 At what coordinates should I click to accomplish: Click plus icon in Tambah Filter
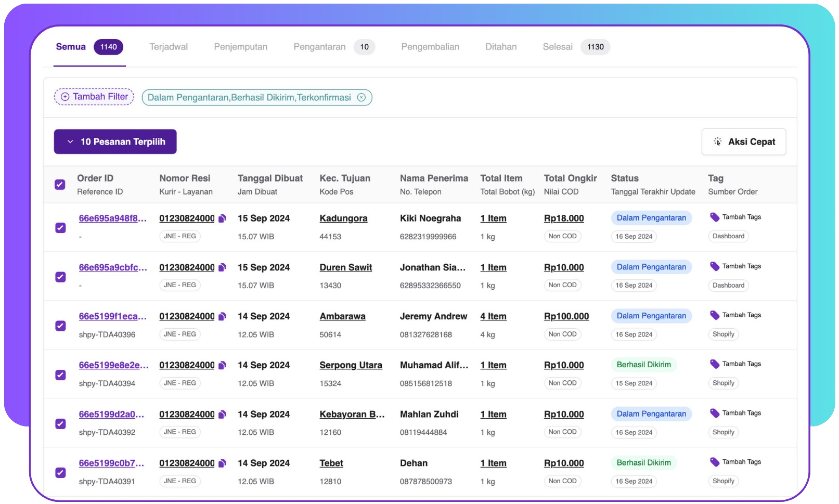pos(65,97)
